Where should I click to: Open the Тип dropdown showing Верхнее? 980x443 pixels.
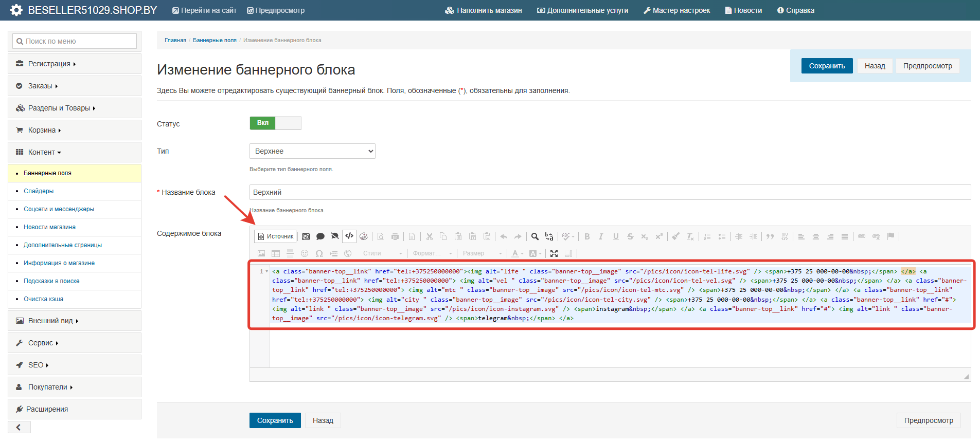click(312, 151)
